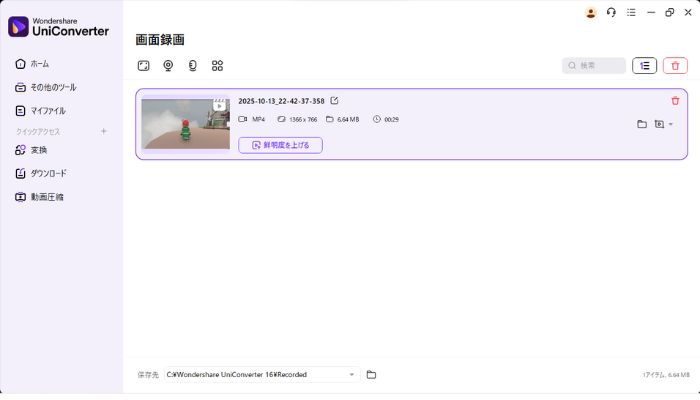This screenshot has height=400, width=700.
Task: Delete this recording with trash icon
Action: coord(675,101)
